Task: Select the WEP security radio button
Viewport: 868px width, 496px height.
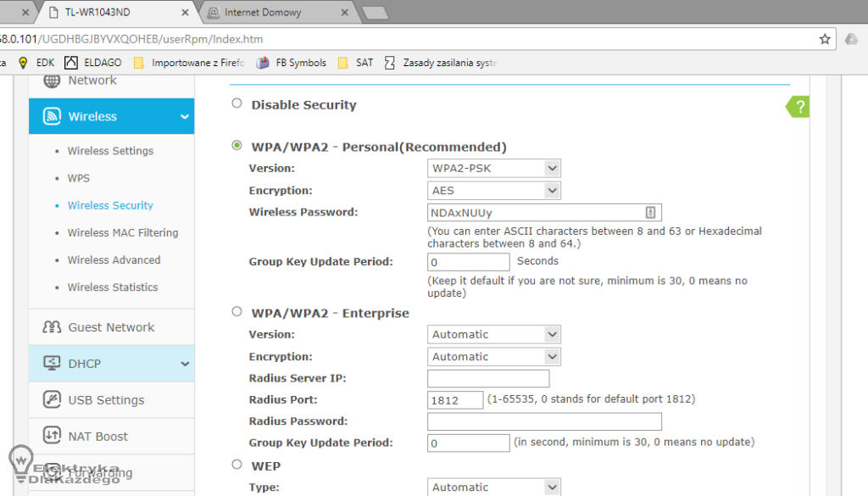Action: pos(236,465)
